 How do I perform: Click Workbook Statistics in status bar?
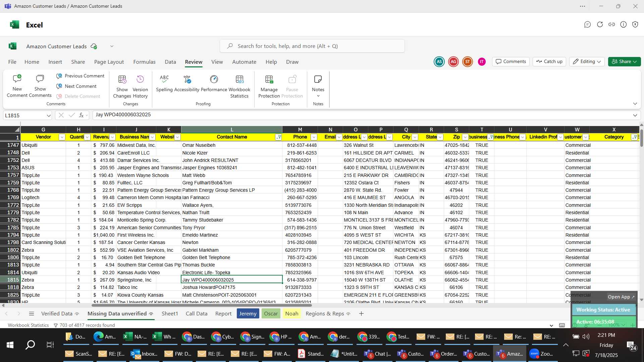tap(28, 325)
